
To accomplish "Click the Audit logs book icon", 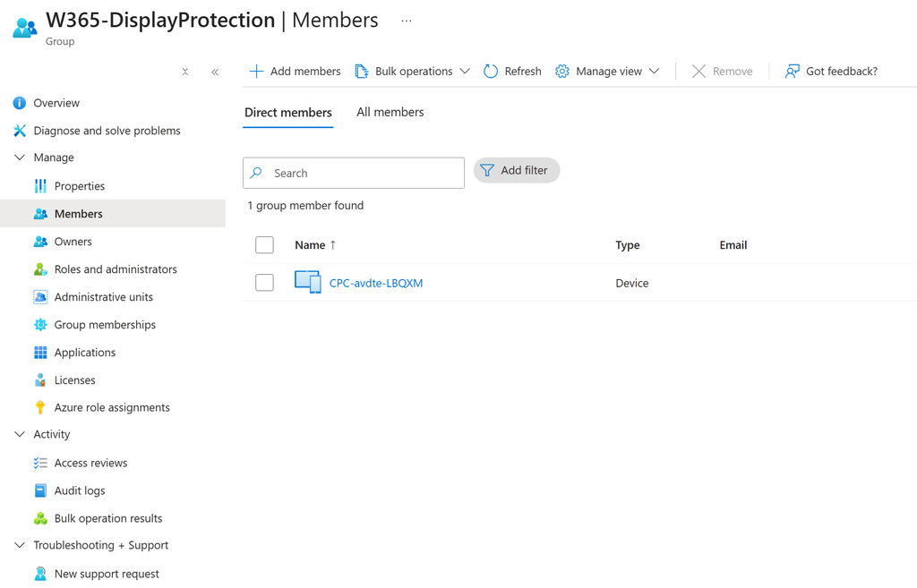I will point(40,490).
